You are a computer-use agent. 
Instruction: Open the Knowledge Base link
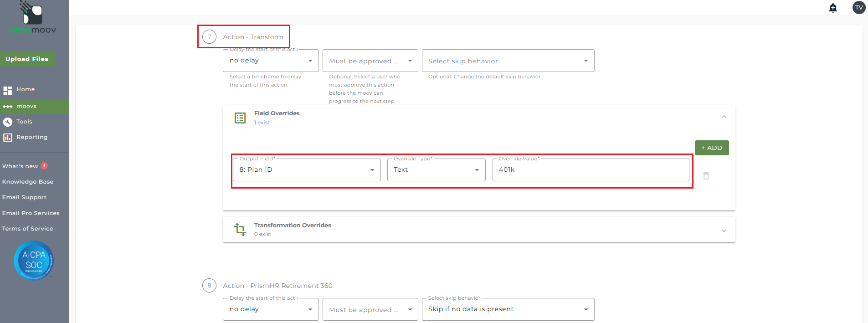tap(28, 182)
